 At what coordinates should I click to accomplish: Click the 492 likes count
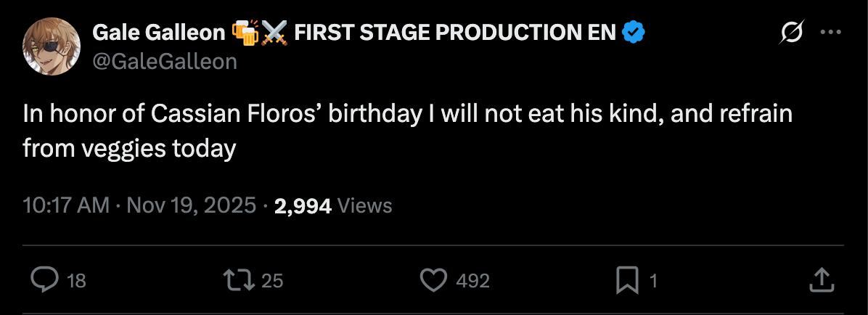(473, 281)
